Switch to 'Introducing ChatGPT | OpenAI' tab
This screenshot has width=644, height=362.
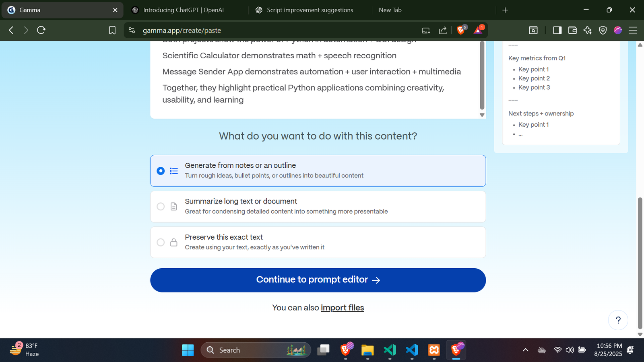(184, 10)
